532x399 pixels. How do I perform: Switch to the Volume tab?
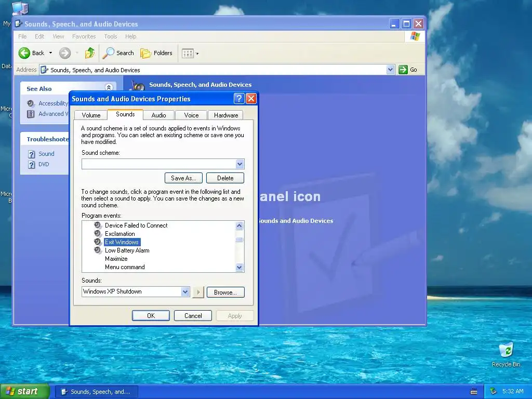point(91,115)
